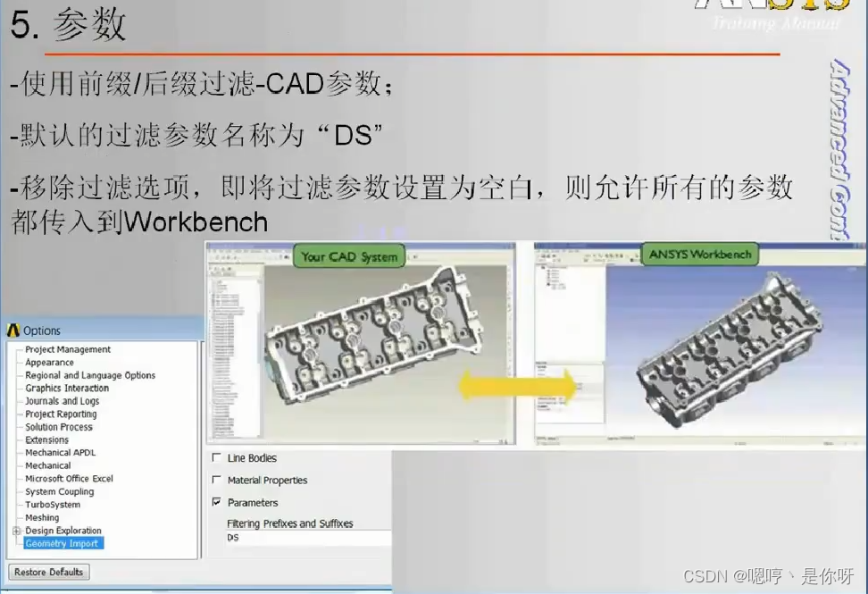868x594 pixels.
Task: Select Solution Process entry
Action: (59, 427)
